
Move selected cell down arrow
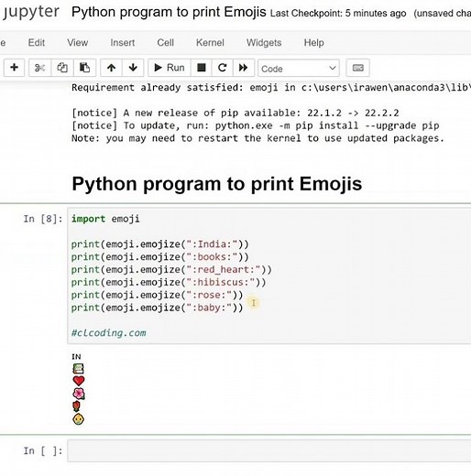point(133,68)
